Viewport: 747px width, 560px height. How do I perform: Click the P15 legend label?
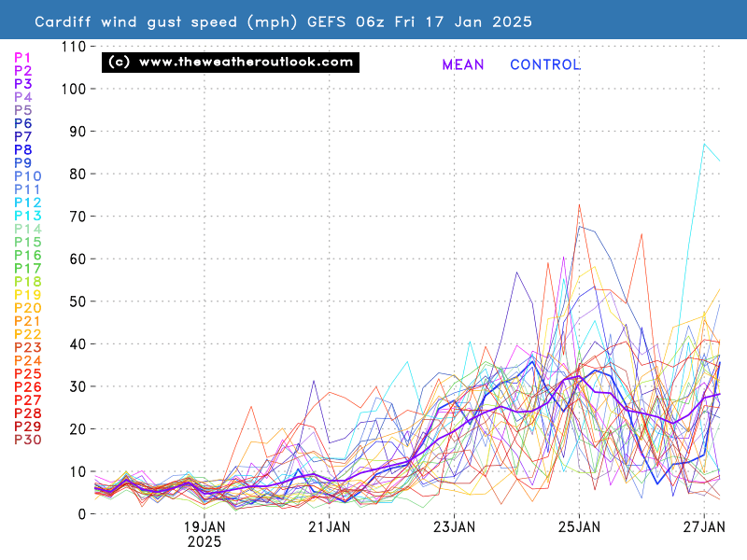[28, 242]
